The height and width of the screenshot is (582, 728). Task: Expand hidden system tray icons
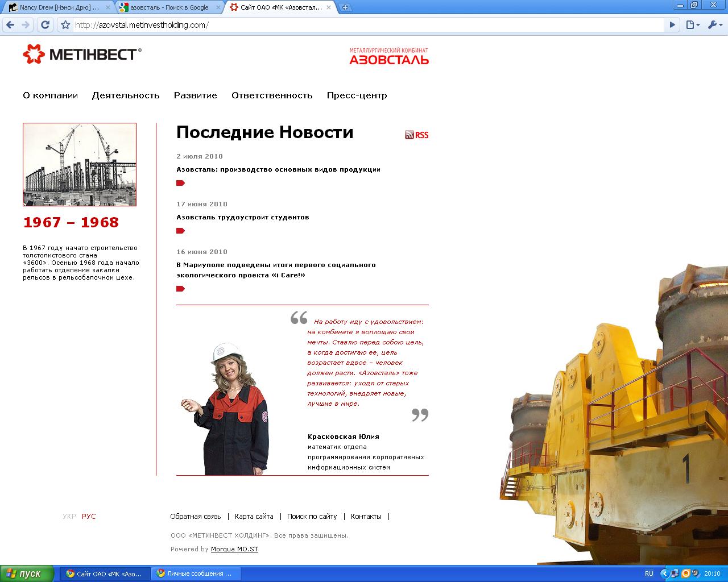[x=663, y=573]
